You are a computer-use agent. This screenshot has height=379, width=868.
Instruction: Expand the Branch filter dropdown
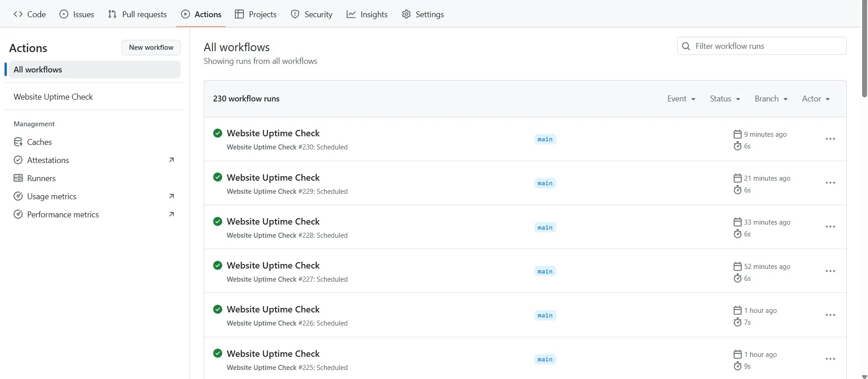[771, 99]
